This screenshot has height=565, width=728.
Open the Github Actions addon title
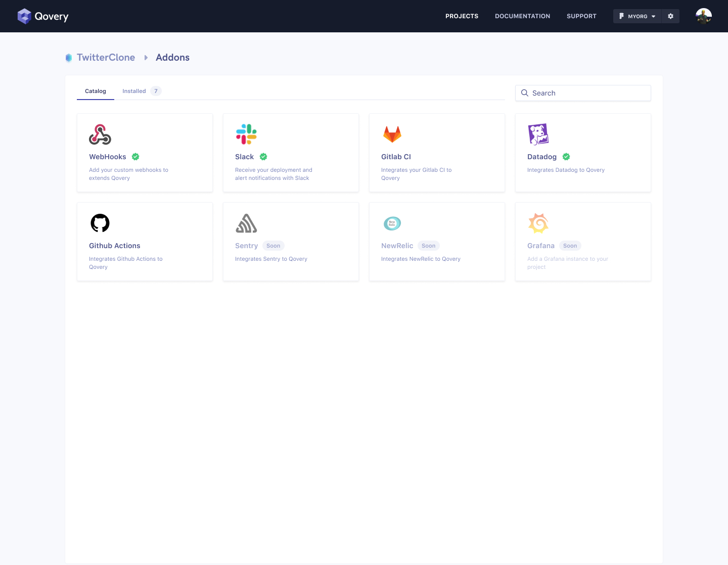[115, 246]
